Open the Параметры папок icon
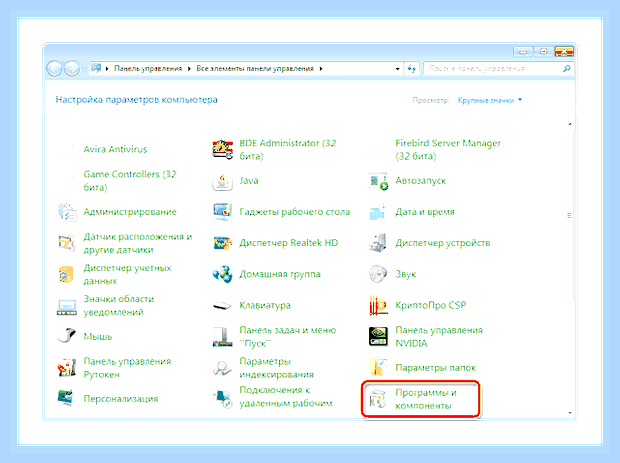 [378, 368]
